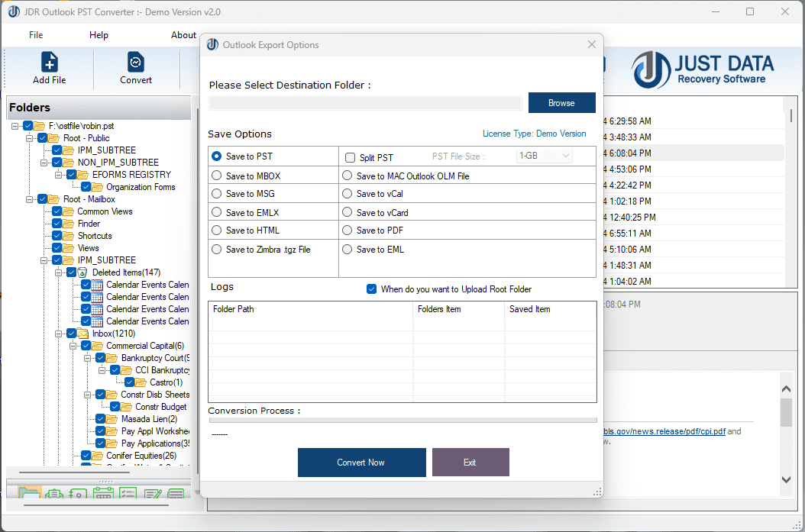Viewport: 805px width, 532px height.
Task: Open the PST File Size dropdown
Action: (x=544, y=155)
